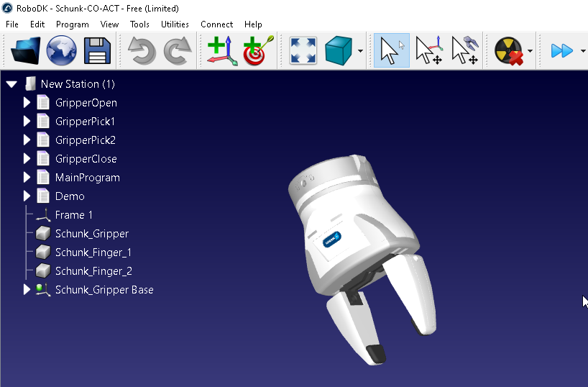Activate the Select arrow tool
The height and width of the screenshot is (387, 588).
point(392,50)
